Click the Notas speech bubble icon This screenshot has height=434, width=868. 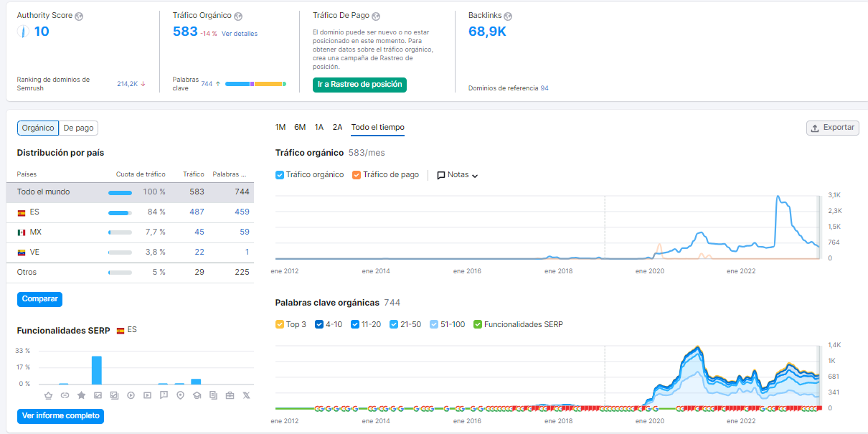pos(441,175)
